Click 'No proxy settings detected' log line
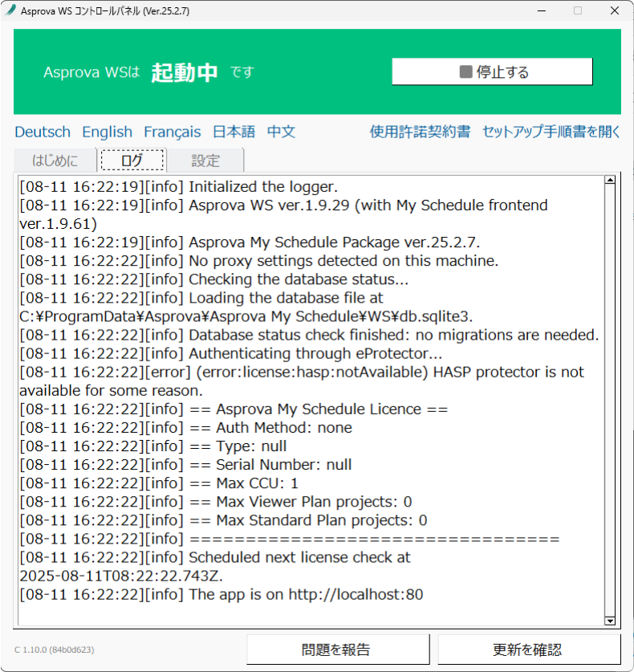Viewport: 634px width, 672px height. [x=258, y=261]
